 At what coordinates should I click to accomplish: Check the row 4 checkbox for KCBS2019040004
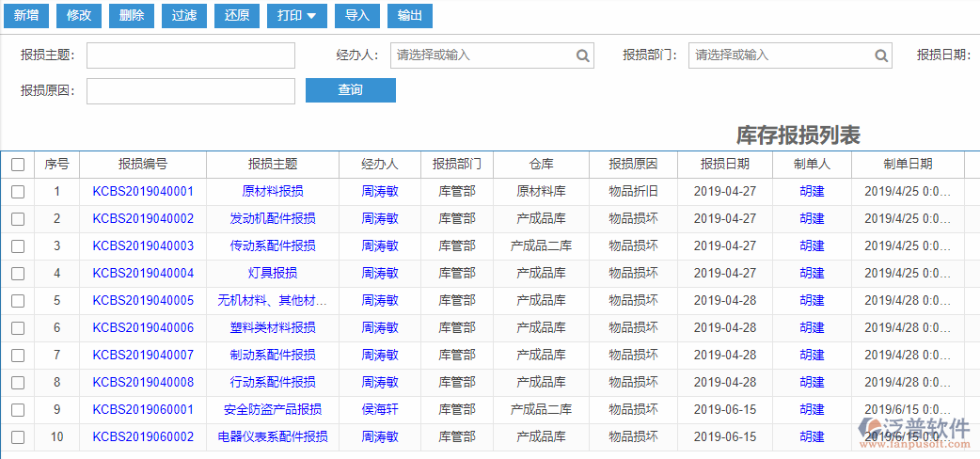(x=18, y=274)
